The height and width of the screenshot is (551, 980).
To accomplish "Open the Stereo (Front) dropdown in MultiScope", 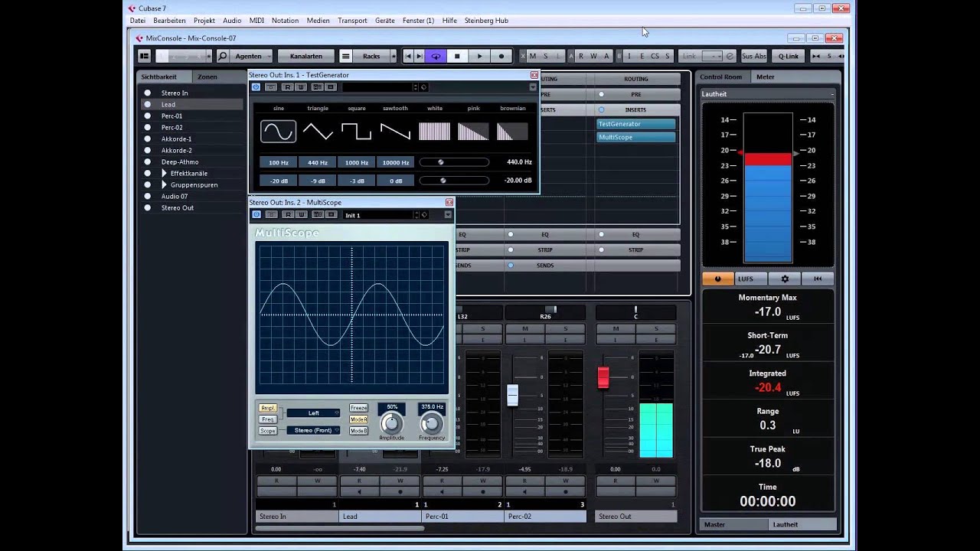I will (x=313, y=431).
